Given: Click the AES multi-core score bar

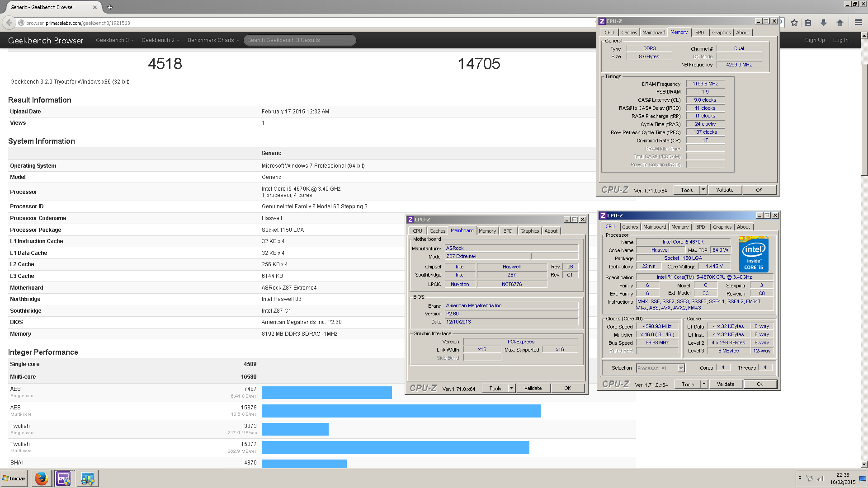Looking at the screenshot, I should tap(401, 411).
